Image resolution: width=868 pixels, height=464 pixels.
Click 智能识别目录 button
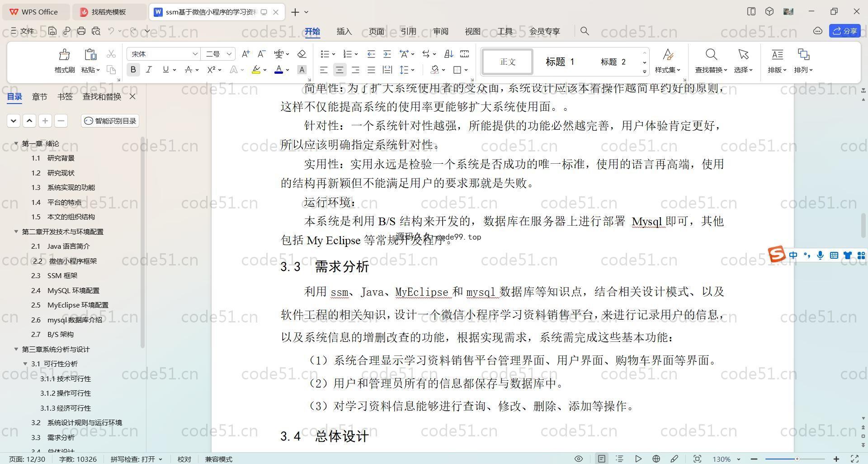point(110,121)
